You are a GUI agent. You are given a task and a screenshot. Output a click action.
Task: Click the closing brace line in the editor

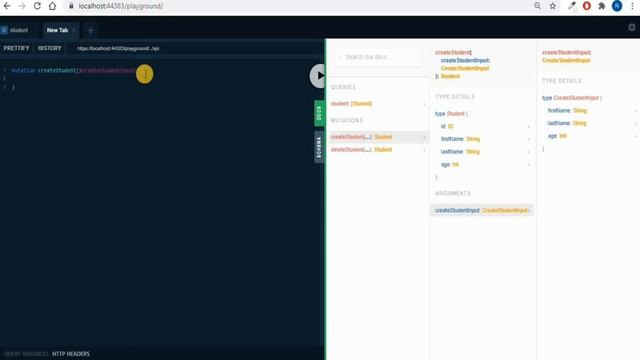pos(13,87)
